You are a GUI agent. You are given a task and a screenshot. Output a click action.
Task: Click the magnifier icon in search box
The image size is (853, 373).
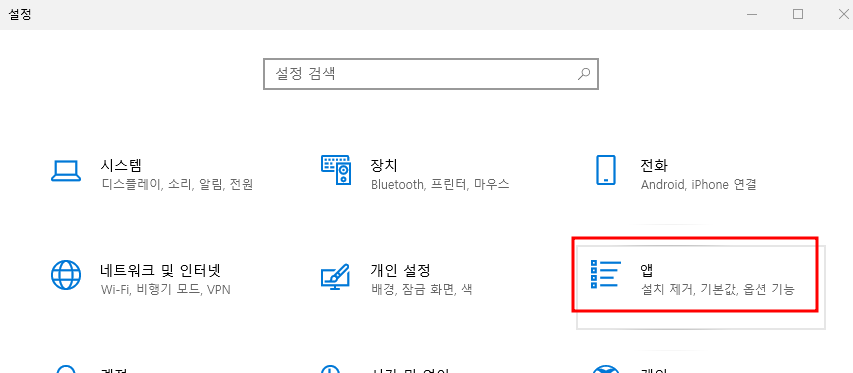[584, 73]
